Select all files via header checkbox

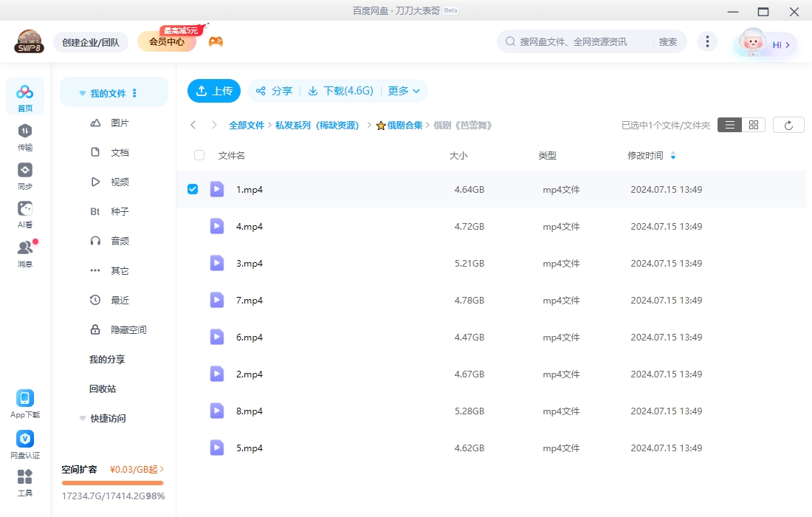pyautogui.click(x=198, y=155)
